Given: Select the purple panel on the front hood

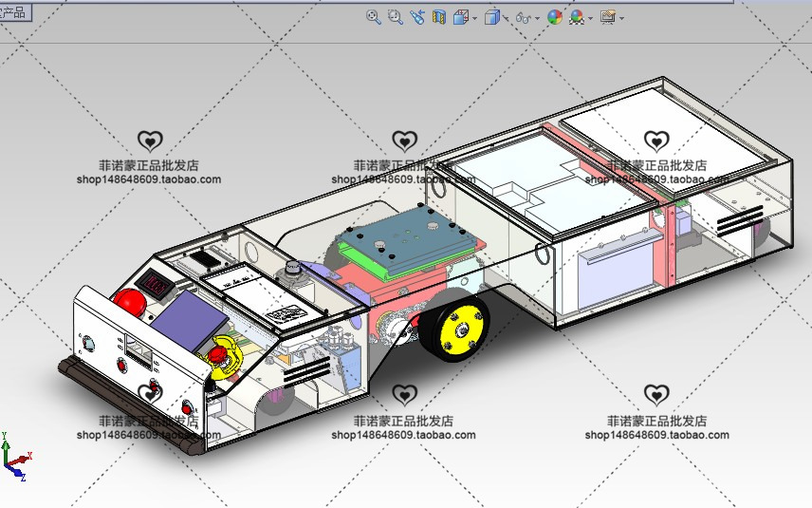Looking at the screenshot, I should pyautogui.click(x=189, y=321).
